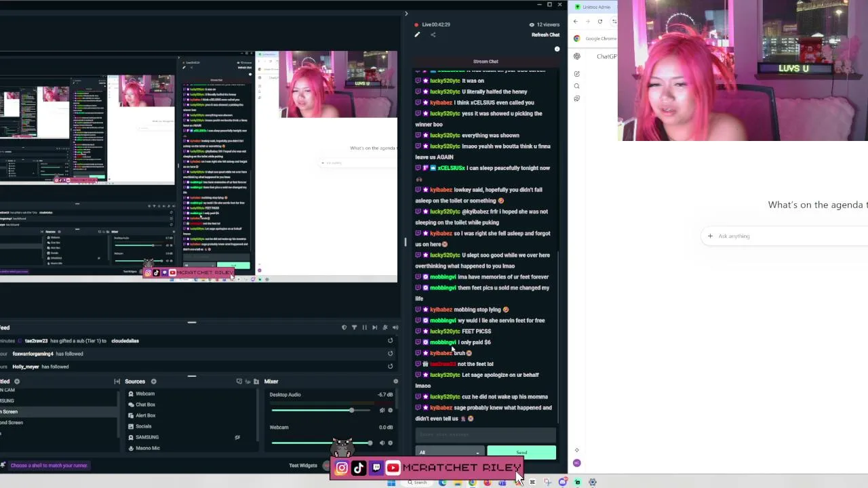Click the Twitch icon in socials overlay
Viewport: 868px width, 488px height.
(x=376, y=468)
